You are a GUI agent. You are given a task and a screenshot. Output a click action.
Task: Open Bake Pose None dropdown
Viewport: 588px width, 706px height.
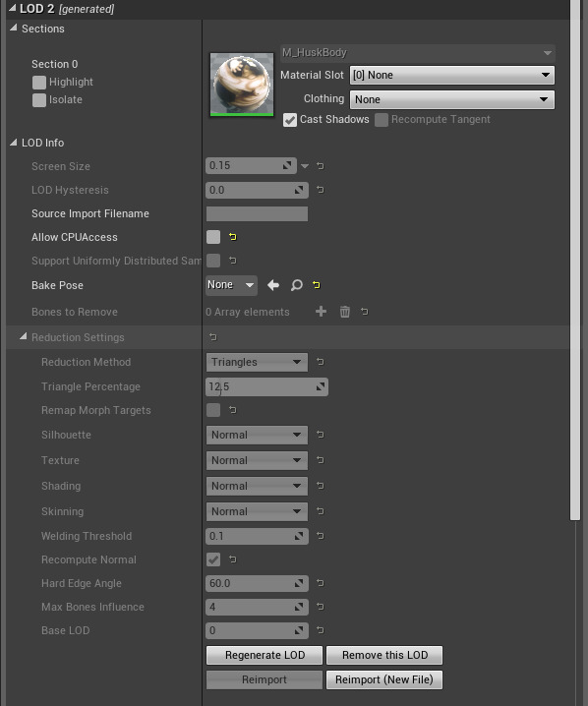tap(231, 285)
